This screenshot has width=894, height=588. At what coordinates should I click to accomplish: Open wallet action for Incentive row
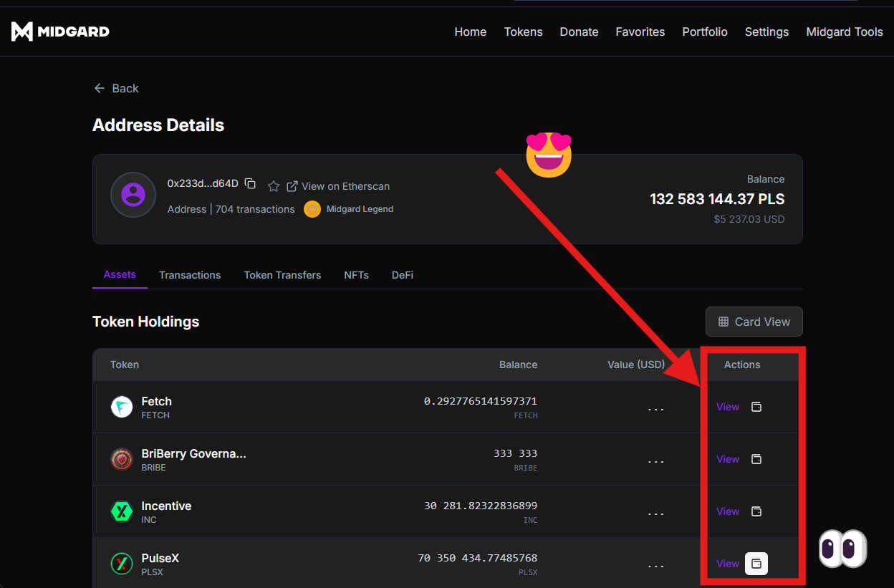point(756,511)
